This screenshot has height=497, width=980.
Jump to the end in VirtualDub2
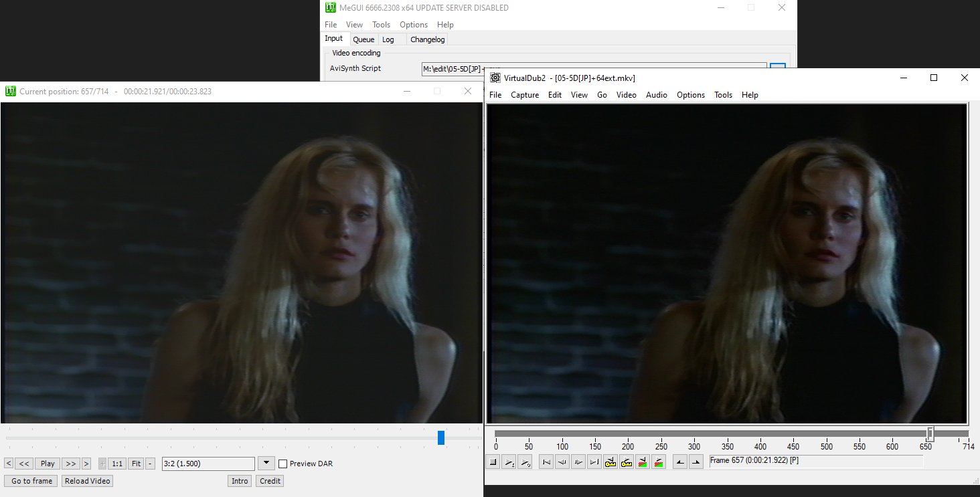click(594, 462)
